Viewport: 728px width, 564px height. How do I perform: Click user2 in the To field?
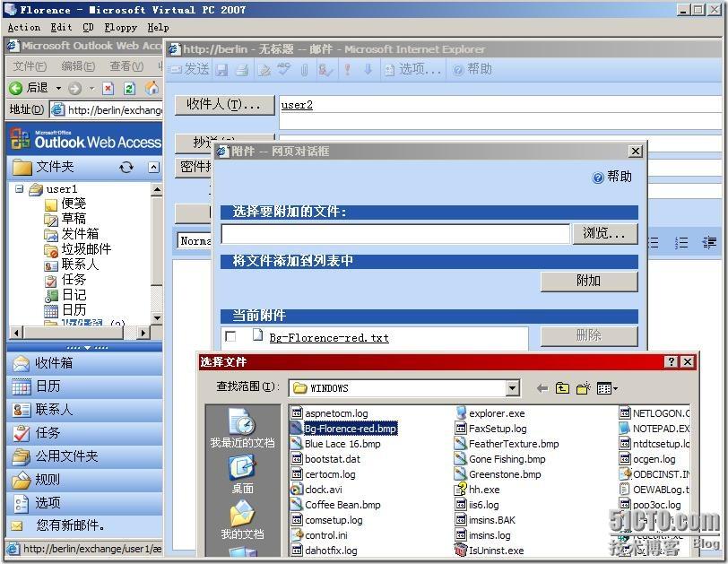pos(297,104)
